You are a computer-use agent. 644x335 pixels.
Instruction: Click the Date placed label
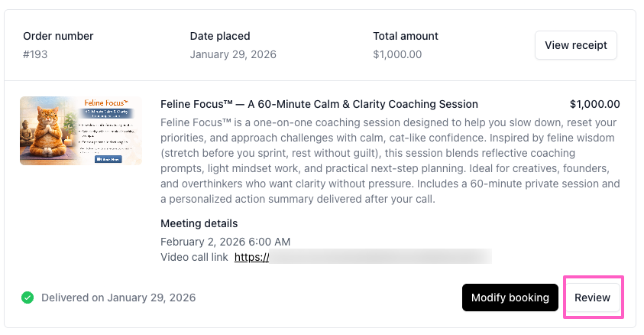pos(220,36)
